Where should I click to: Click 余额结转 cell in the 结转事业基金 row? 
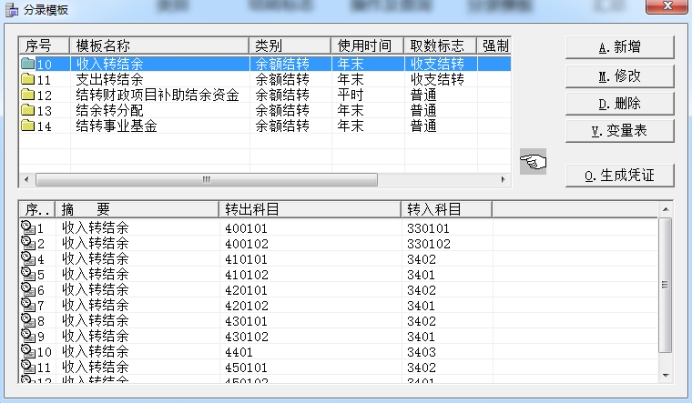tap(282, 126)
